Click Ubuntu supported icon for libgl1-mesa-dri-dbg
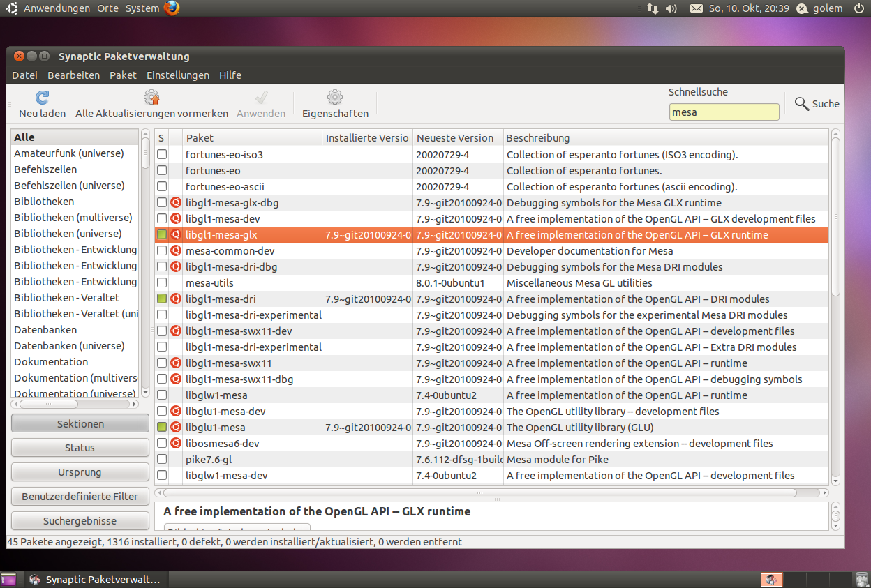This screenshot has height=588, width=871. click(x=176, y=266)
